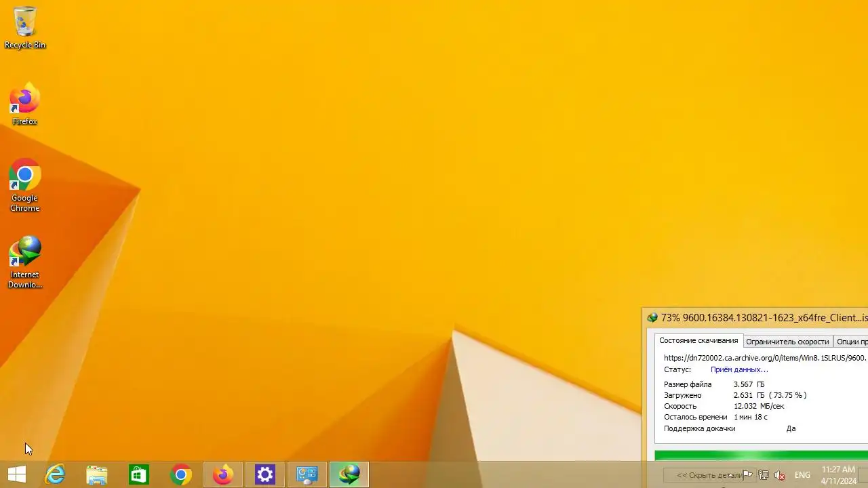Viewport: 868px width, 488px height.
Task: Switch to the Состояние скачивания tab
Action: 698,341
